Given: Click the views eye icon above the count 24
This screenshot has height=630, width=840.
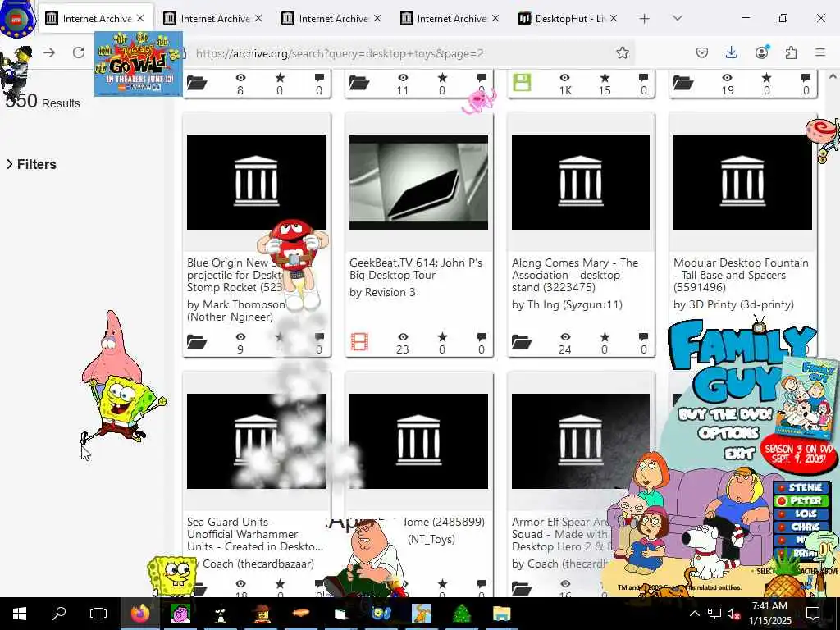Looking at the screenshot, I should pos(564,336).
